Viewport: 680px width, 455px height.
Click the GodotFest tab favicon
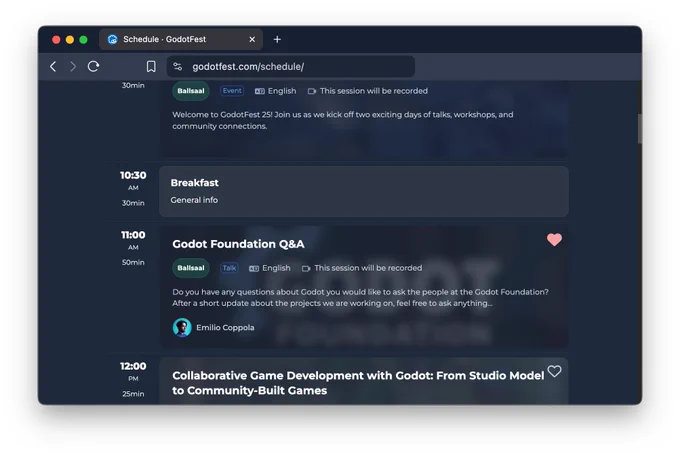coord(113,39)
